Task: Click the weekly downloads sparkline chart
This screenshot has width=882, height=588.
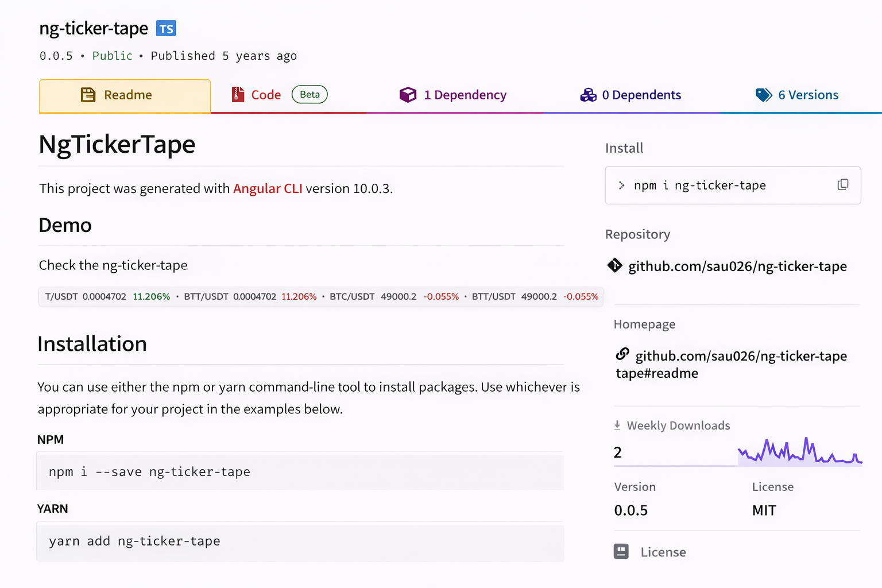Action: coord(799,452)
